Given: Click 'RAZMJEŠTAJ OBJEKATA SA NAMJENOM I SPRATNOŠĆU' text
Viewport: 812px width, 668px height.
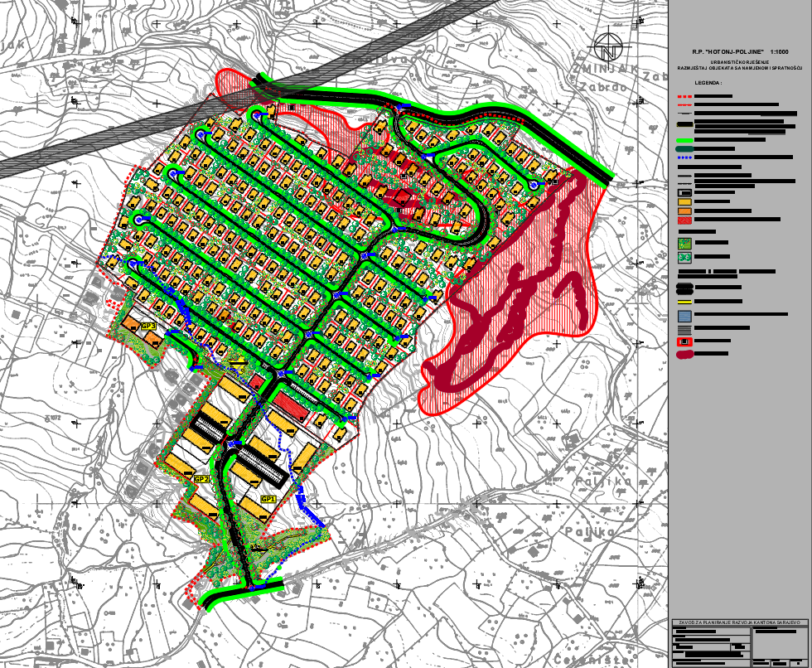Looking at the screenshot, I should (x=739, y=68).
